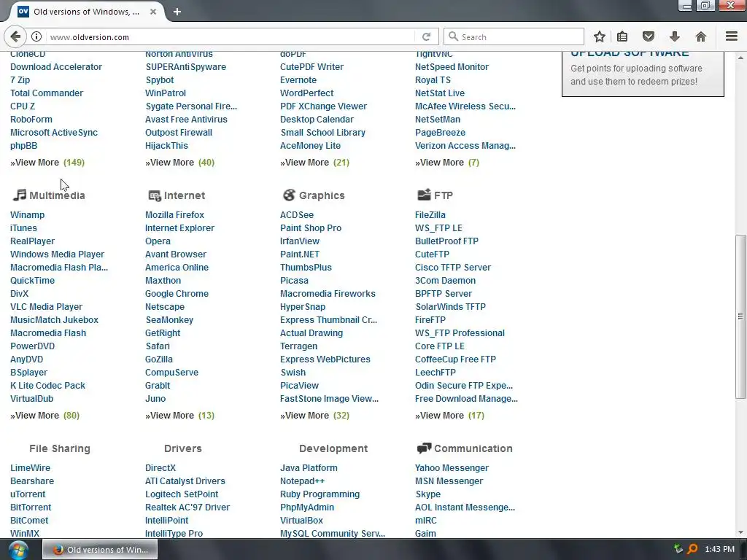The height and width of the screenshot is (560, 747).
Task: Open the Multimedia category heading
Action: tap(57, 195)
